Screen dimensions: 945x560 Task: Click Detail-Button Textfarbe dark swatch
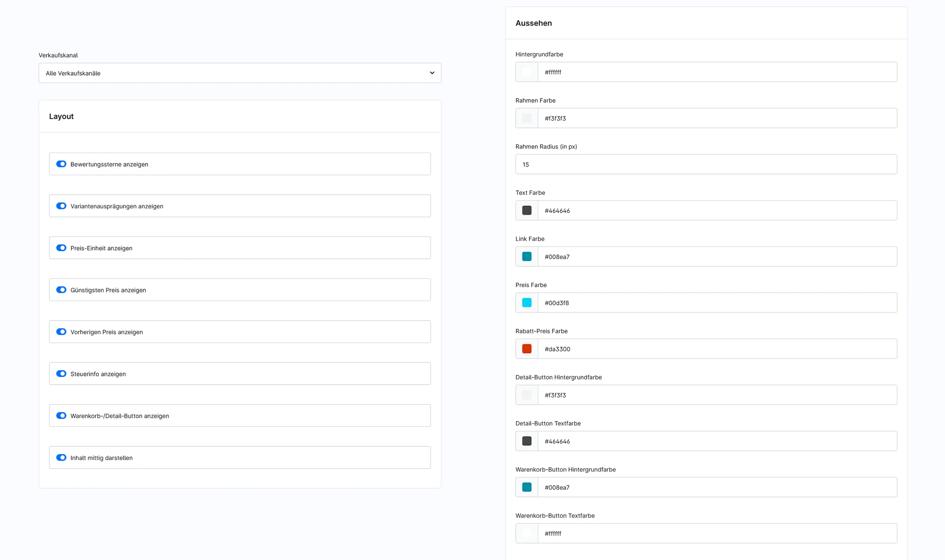pos(527,441)
